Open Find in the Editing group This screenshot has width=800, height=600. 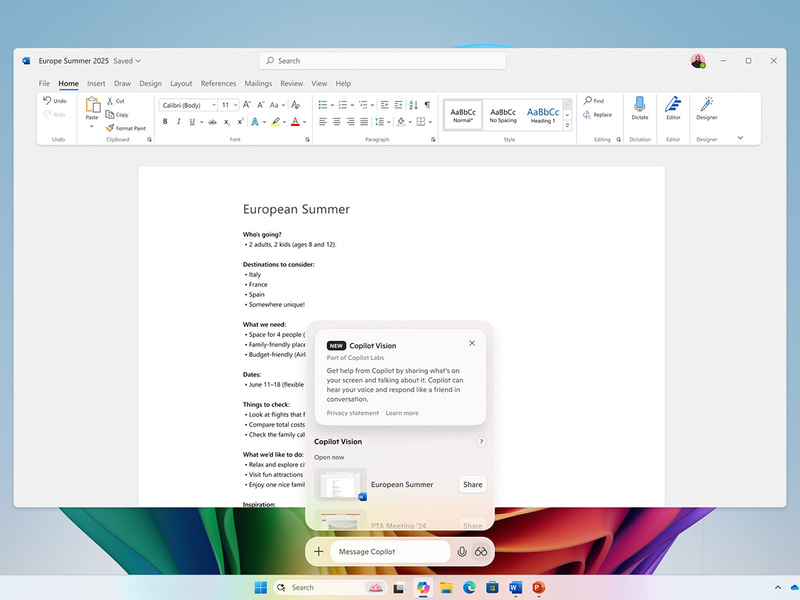pyautogui.click(x=595, y=100)
